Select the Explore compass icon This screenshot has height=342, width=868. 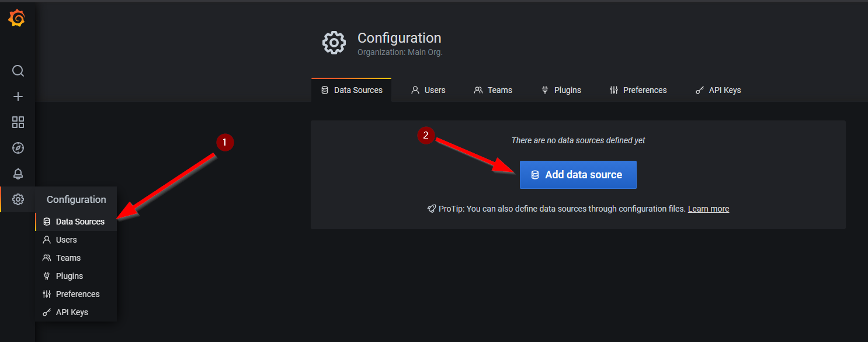click(x=18, y=148)
